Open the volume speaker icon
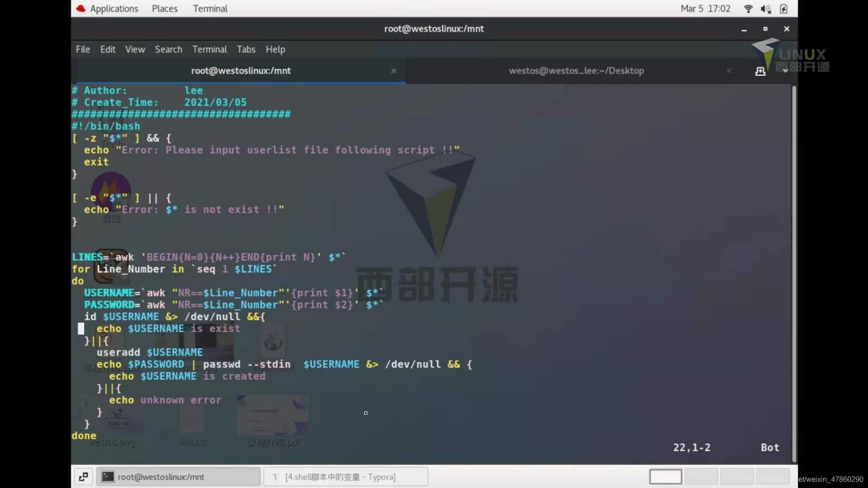This screenshot has height=488, width=868. (766, 9)
